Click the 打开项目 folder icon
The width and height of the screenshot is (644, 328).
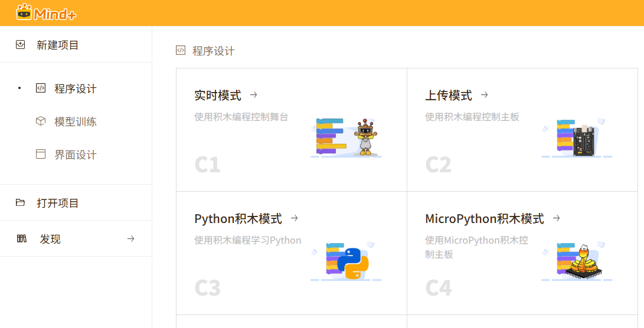click(21, 203)
